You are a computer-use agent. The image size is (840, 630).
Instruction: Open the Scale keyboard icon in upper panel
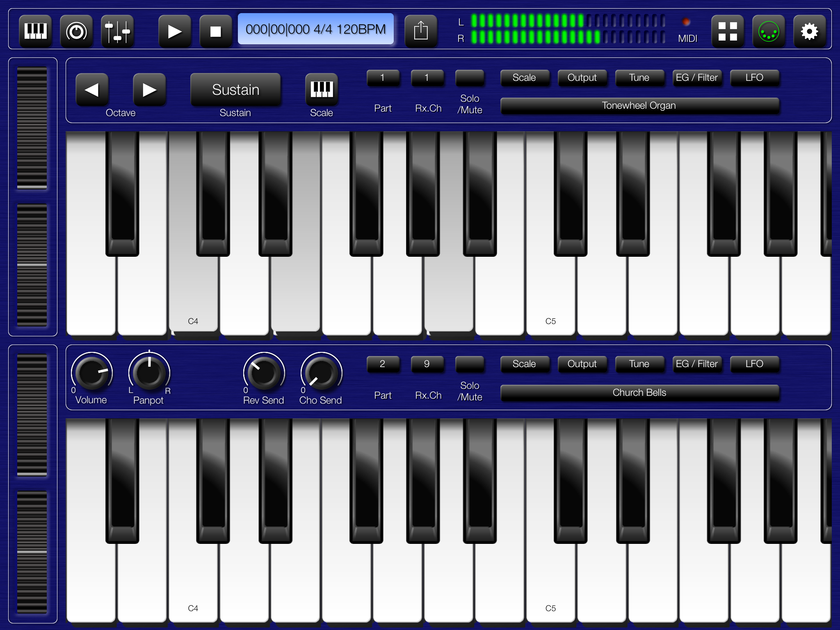322,89
